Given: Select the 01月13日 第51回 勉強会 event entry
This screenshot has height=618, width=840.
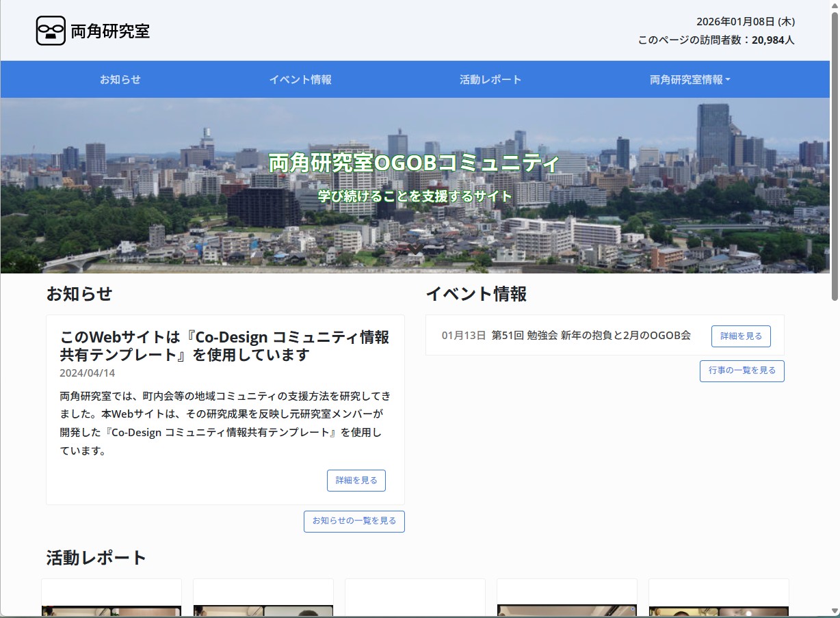Looking at the screenshot, I should pos(566,336).
